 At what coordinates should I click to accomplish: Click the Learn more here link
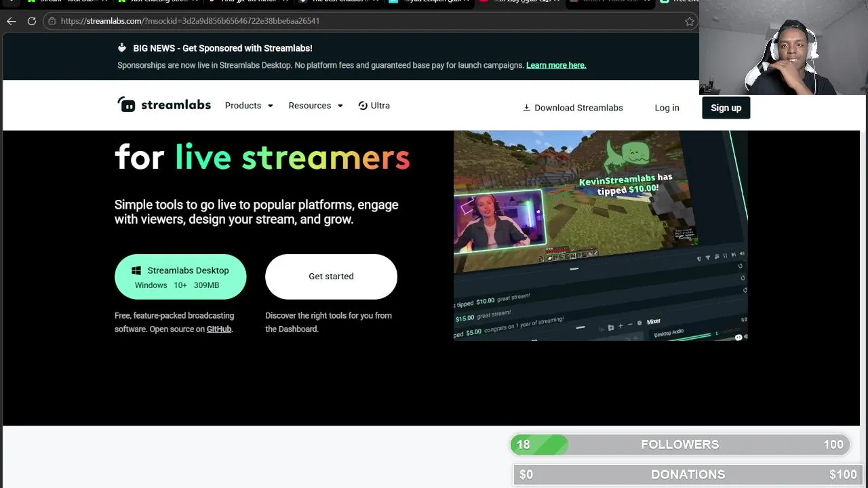556,65
